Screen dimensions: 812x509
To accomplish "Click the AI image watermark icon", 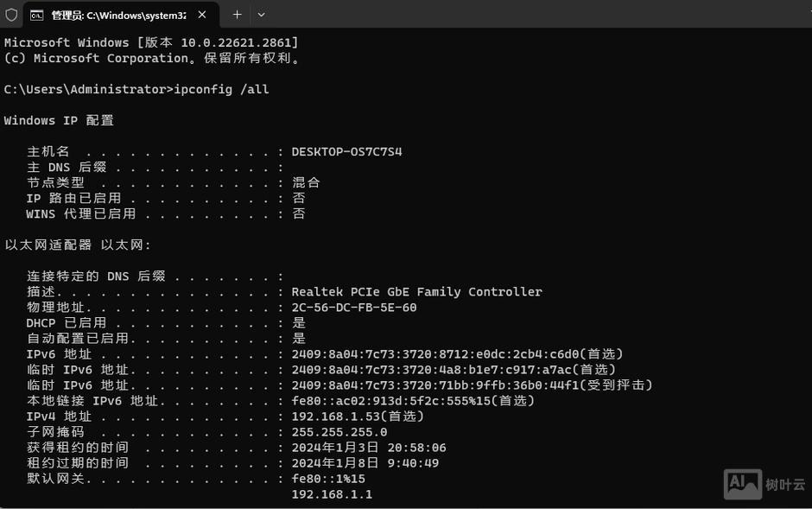I will click(742, 484).
